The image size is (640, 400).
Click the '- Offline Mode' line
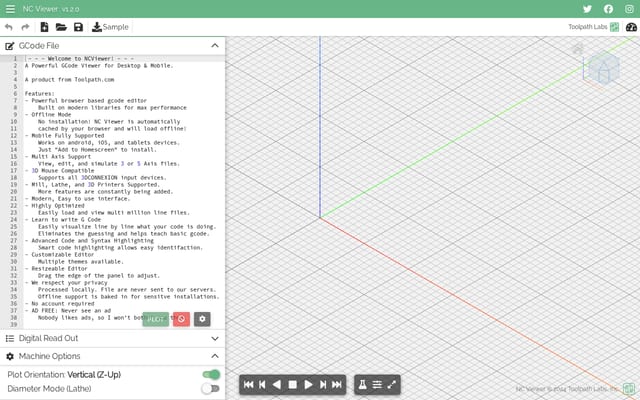pos(48,115)
